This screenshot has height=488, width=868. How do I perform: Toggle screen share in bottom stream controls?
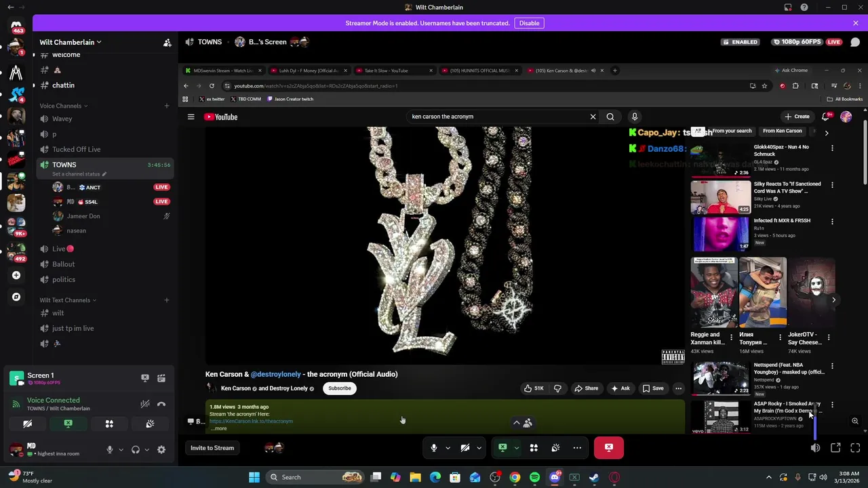tap(502, 448)
